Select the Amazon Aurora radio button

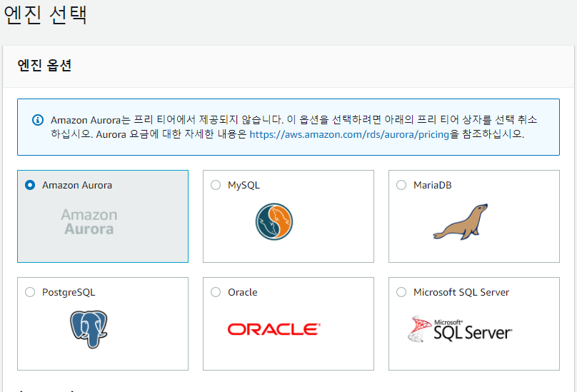click(30, 185)
